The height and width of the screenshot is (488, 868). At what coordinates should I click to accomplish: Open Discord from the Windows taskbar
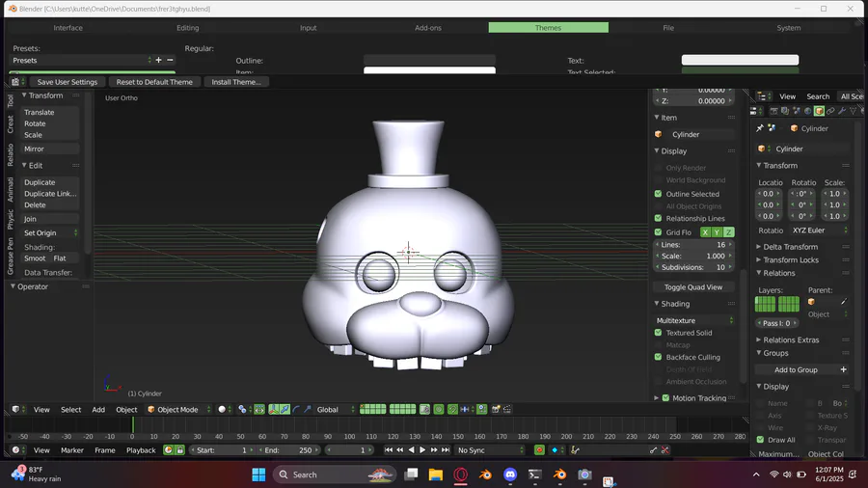[510, 474]
